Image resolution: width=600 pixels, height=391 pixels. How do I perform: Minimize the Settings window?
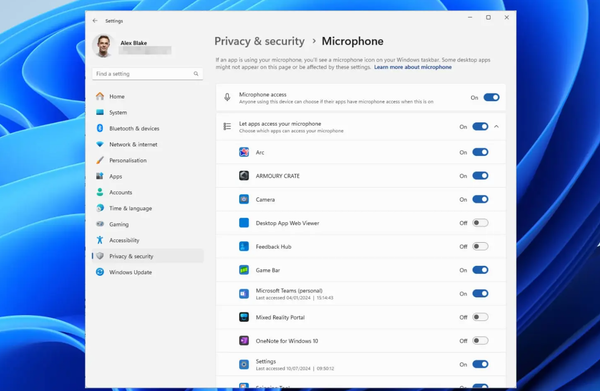click(470, 18)
